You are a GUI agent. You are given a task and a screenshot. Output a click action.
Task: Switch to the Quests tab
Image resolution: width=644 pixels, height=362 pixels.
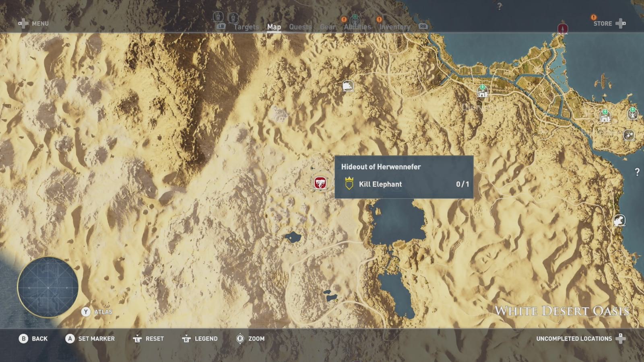click(x=299, y=27)
